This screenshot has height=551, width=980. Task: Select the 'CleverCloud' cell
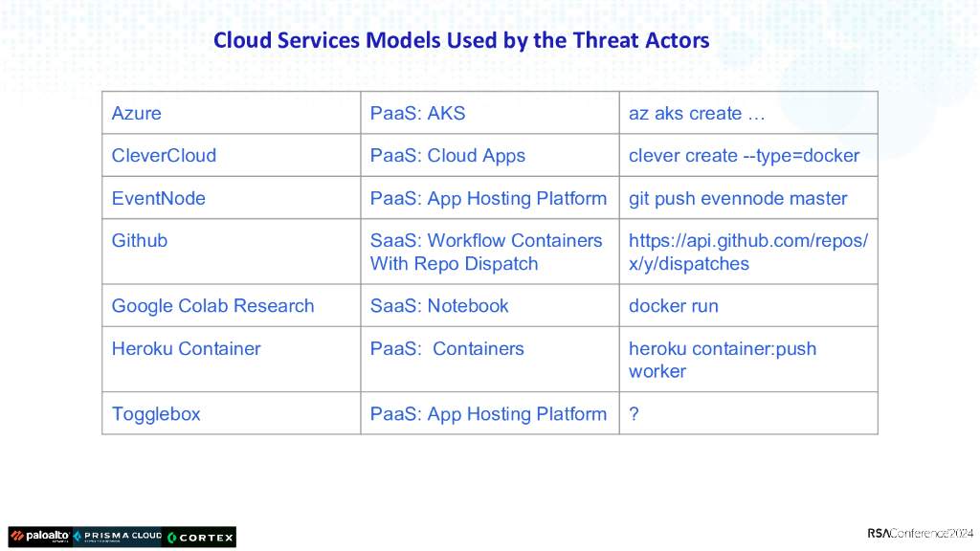(x=232, y=156)
